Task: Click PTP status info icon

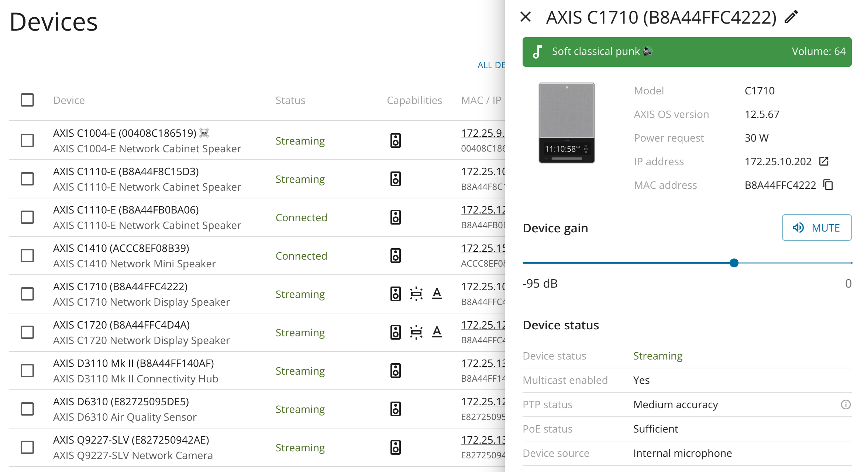Action: pos(845,405)
